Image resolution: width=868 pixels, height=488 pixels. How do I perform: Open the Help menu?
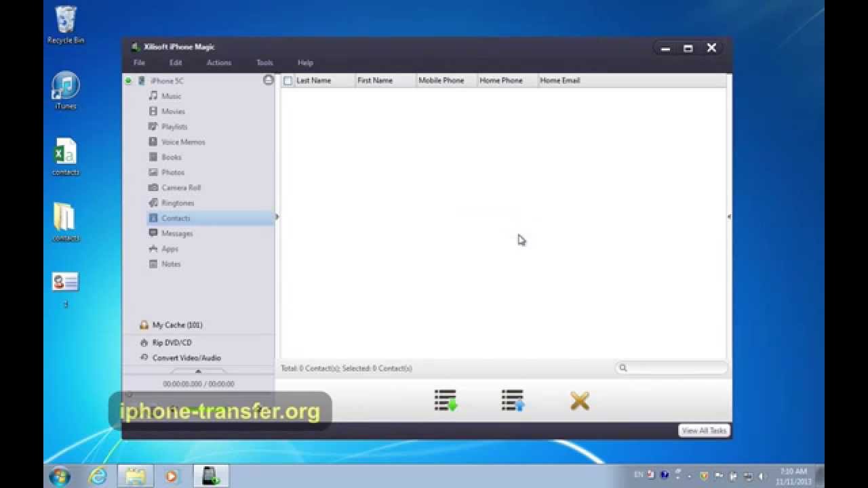coord(305,62)
